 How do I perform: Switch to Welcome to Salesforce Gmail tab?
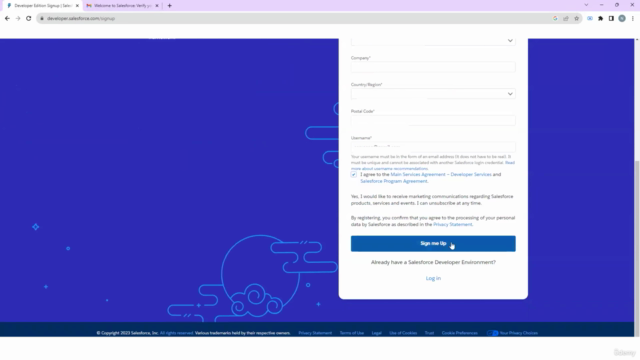click(x=122, y=6)
